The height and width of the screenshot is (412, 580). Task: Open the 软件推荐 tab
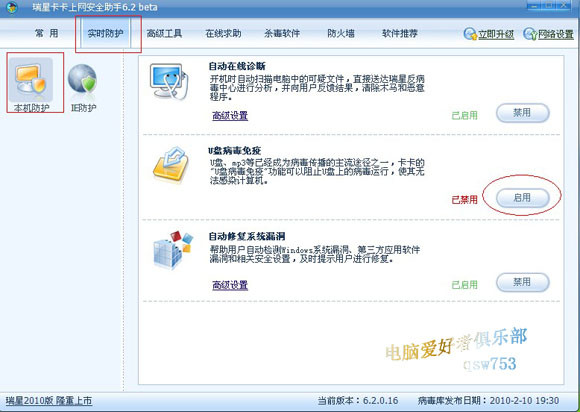pyautogui.click(x=399, y=33)
